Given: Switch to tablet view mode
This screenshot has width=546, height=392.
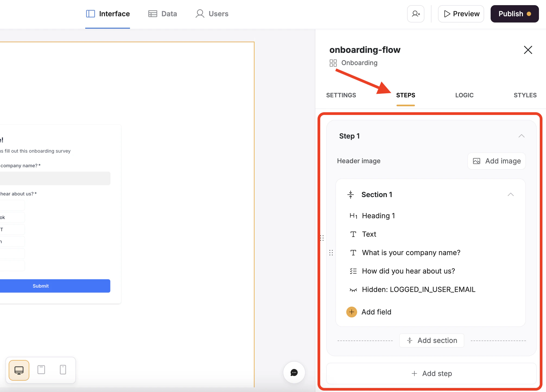Looking at the screenshot, I should (41, 370).
